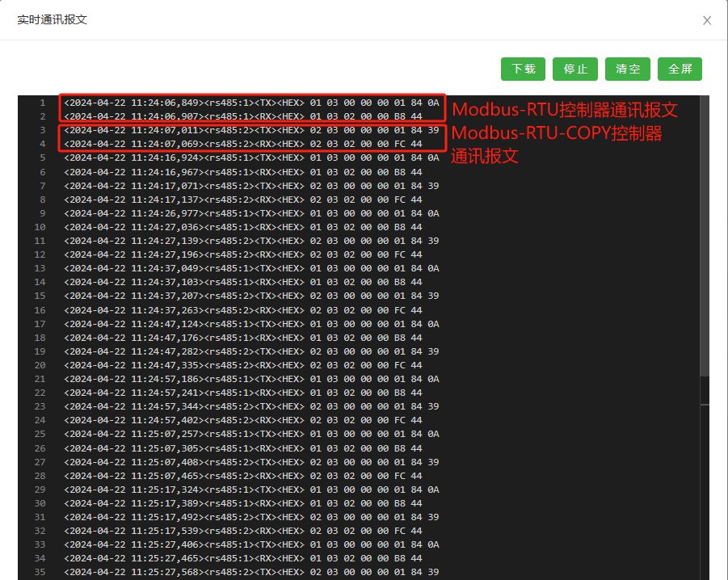The width and height of the screenshot is (728, 580).
Task: Click the 下载 download button
Action: pos(523,69)
